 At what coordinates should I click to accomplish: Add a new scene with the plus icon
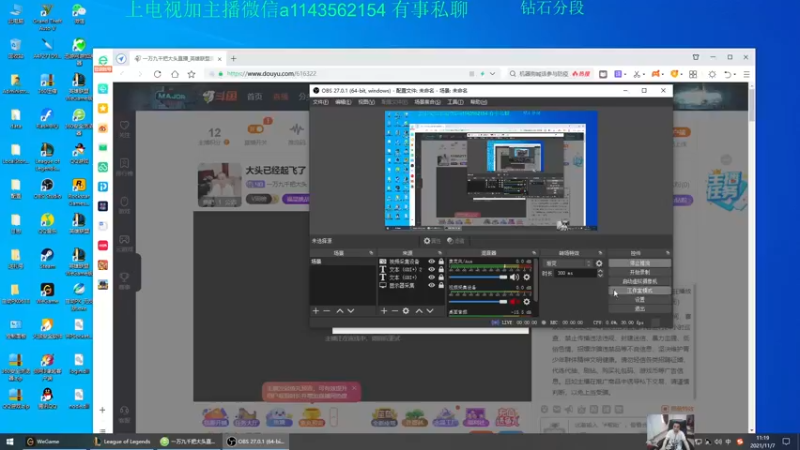point(316,311)
